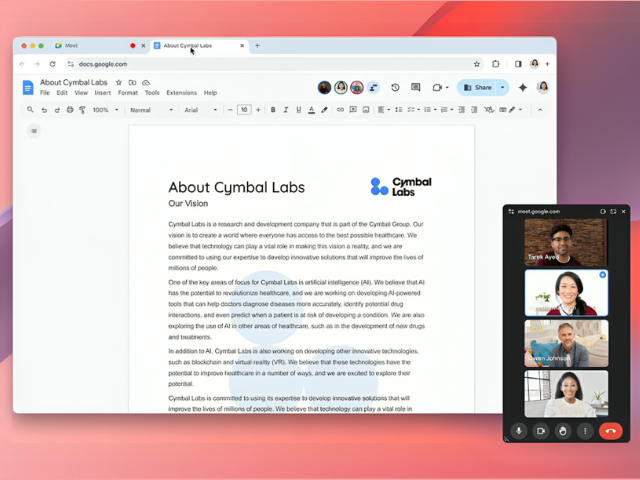Insert a link
Viewport: 640px width, 480px height.
[340, 109]
